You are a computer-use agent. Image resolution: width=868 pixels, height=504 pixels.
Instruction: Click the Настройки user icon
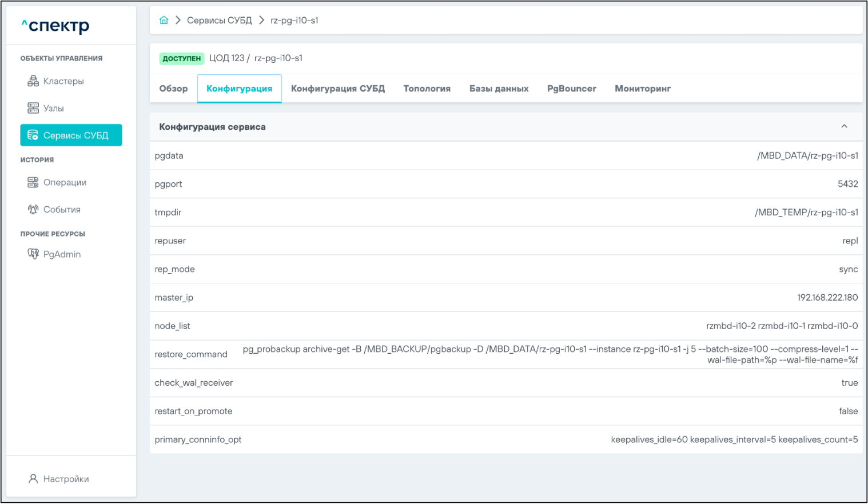pyautogui.click(x=33, y=479)
